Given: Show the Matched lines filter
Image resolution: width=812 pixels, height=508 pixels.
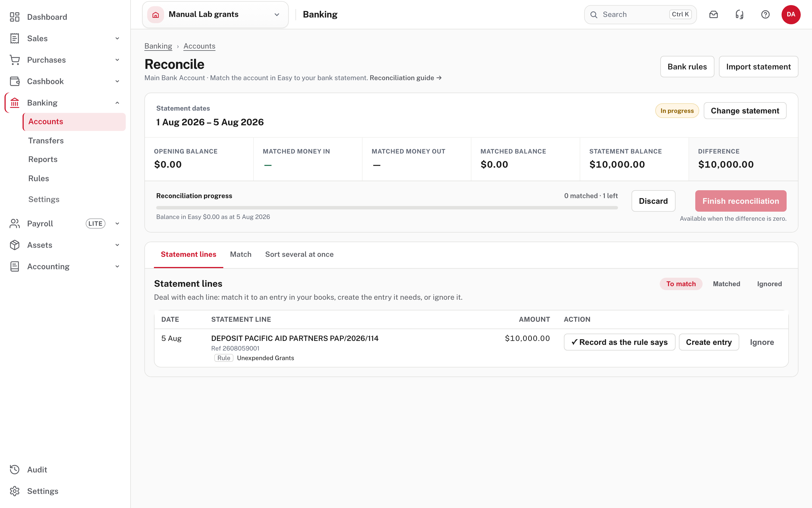Looking at the screenshot, I should (727, 284).
